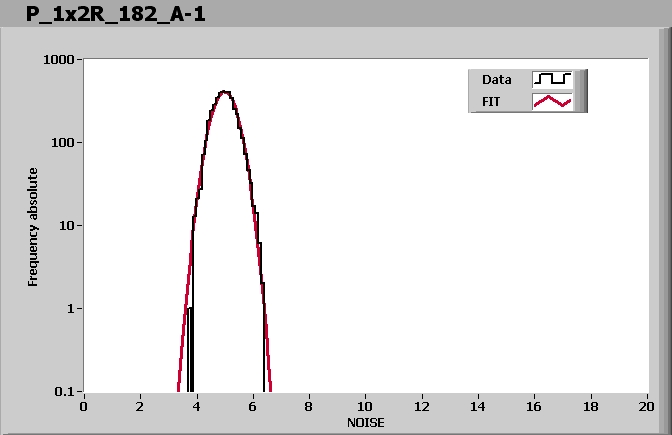This screenshot has width=672, height=435.
Task: Click the y-axis minimum value 0.1
Action: 65,391
